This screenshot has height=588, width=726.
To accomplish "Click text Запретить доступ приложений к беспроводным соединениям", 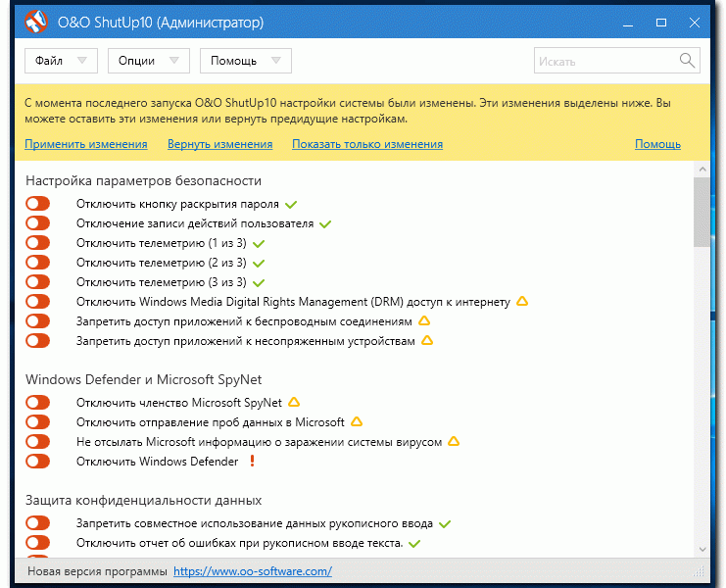I will point(244,321).
